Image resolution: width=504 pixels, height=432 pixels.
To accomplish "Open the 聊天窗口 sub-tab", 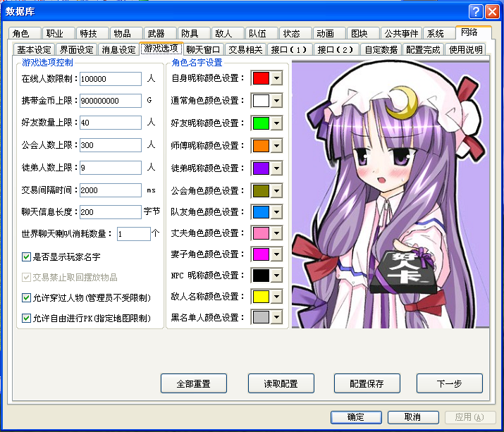I will coord(204,49).
